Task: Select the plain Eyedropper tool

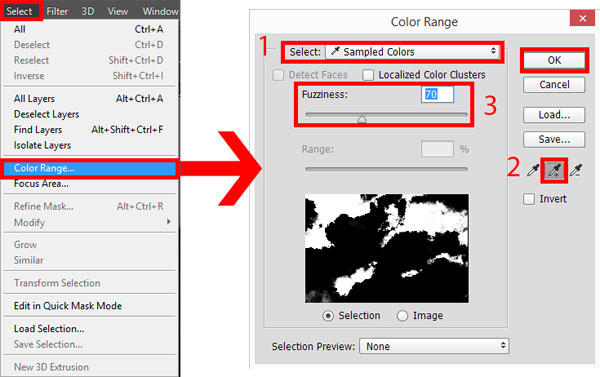Action: point(533,170)
